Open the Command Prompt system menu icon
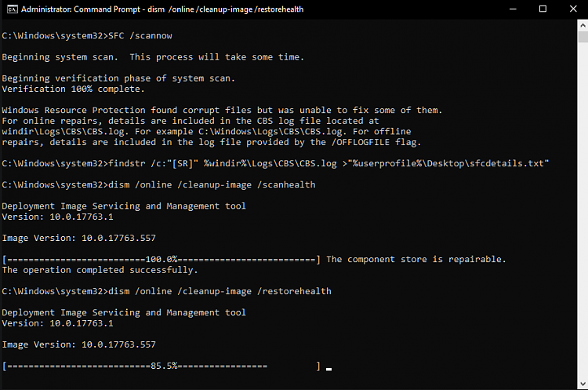The width and height of the screenshot is (588, 390). (12, 9)
